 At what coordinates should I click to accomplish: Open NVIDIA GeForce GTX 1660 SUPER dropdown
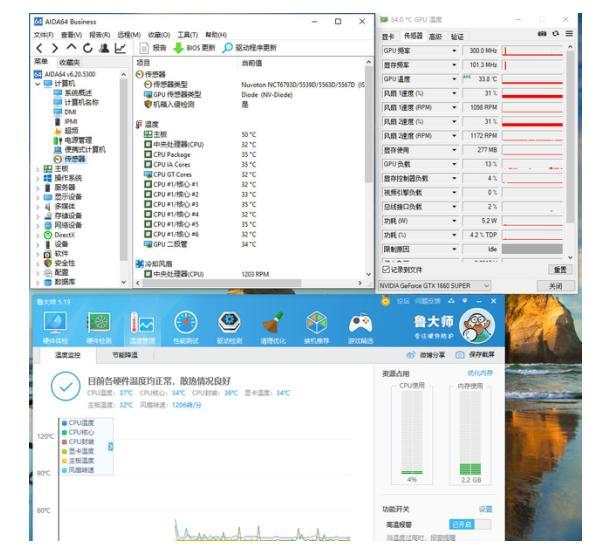click(435, 286)
